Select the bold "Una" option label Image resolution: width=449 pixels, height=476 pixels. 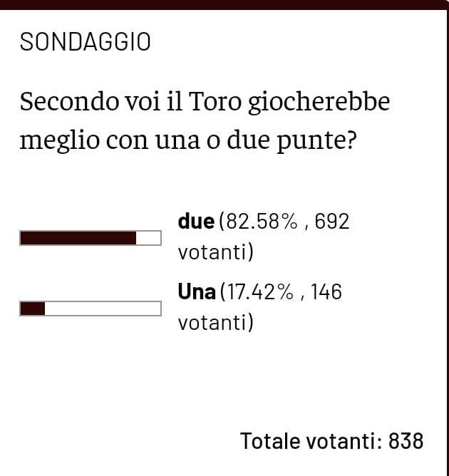pos(197,291)
